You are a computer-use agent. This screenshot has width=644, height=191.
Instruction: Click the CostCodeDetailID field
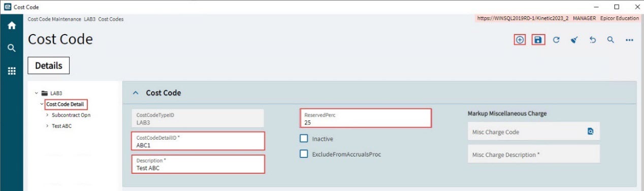pos(198,141)
